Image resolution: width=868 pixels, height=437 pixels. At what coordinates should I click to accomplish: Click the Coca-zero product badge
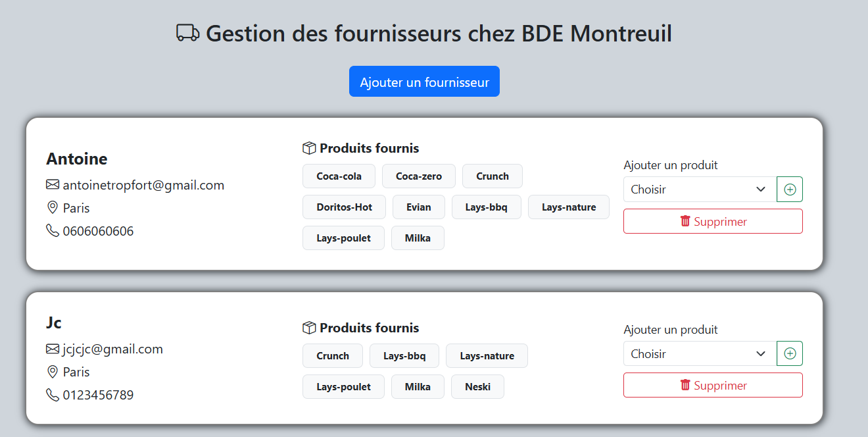[x=419, y=176]
